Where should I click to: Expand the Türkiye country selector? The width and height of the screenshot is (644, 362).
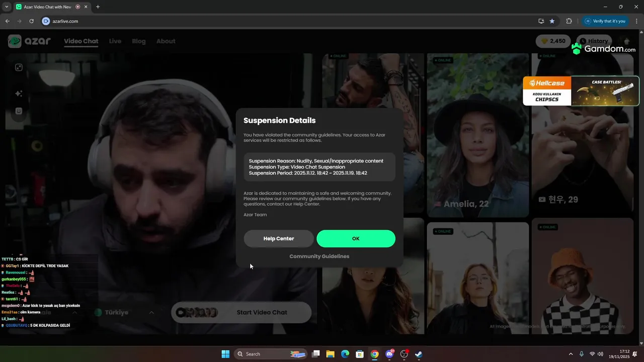125,312
